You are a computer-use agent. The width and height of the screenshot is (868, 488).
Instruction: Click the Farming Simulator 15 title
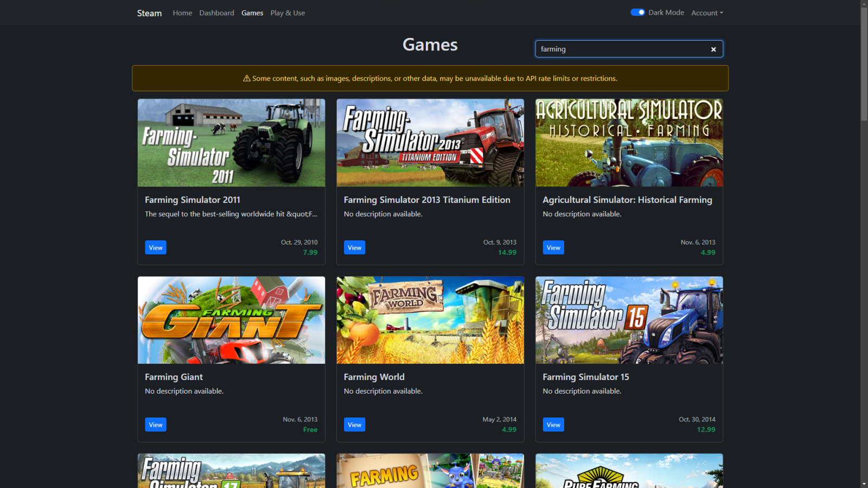[585, 377]
